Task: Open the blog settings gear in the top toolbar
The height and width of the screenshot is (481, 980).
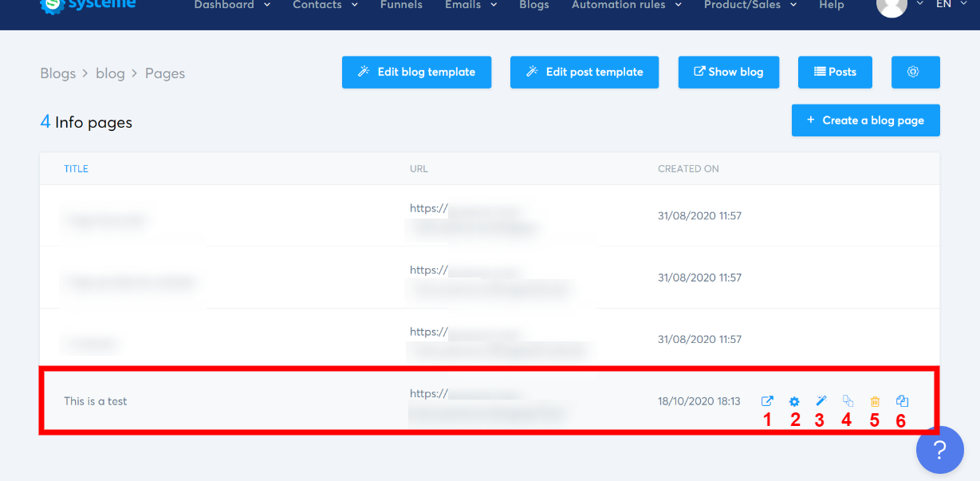Action: [915, 72]
